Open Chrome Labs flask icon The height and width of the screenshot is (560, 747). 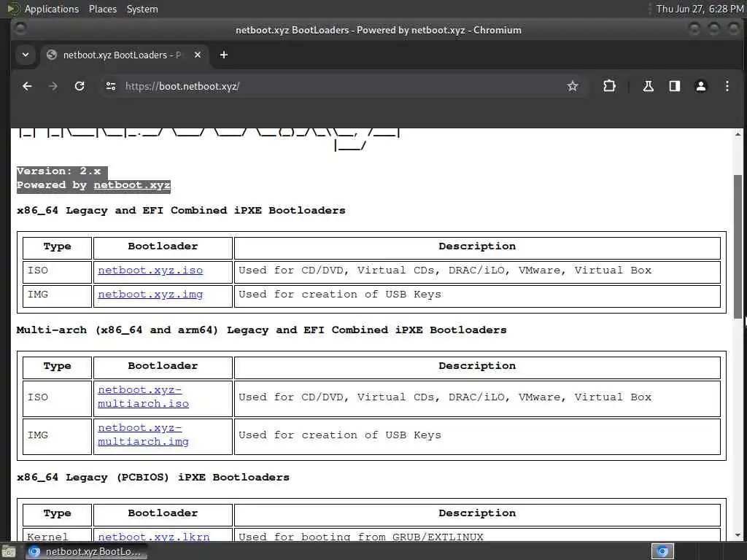(648, 86)
